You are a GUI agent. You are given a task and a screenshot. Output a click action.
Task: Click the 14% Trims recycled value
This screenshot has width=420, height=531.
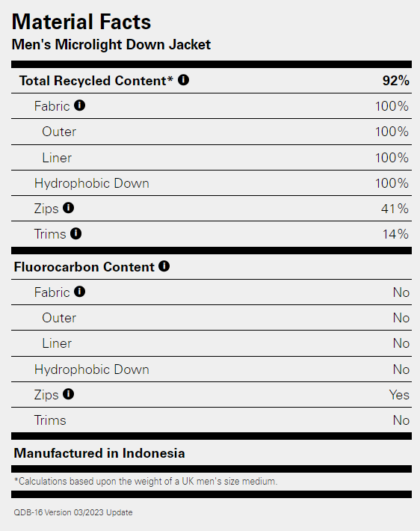tap(395, 234)
